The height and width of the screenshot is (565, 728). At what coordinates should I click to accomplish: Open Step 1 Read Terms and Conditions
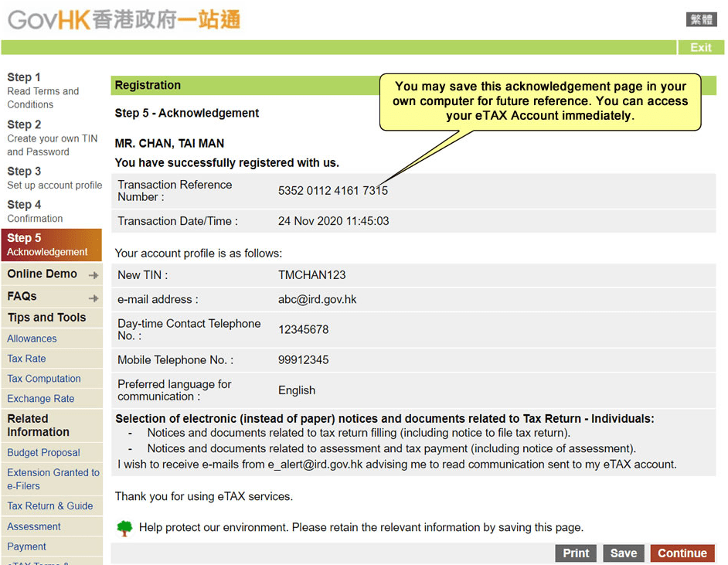43,90
